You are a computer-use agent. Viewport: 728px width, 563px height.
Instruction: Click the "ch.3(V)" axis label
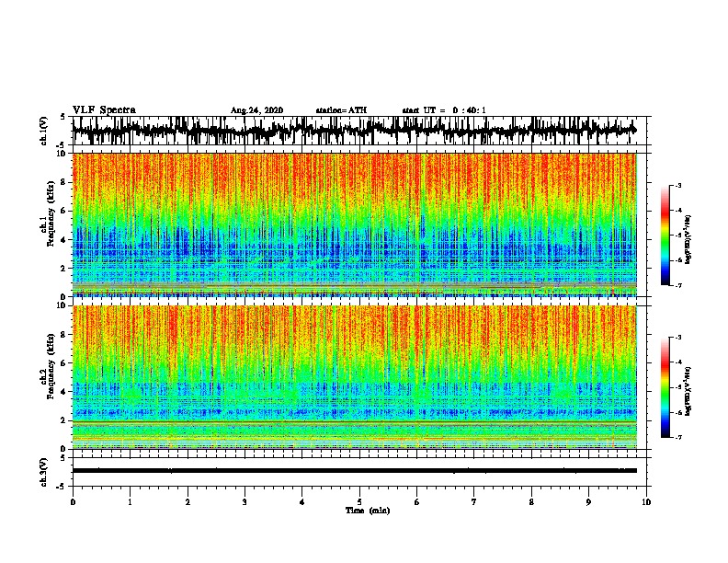pos(44,473)
